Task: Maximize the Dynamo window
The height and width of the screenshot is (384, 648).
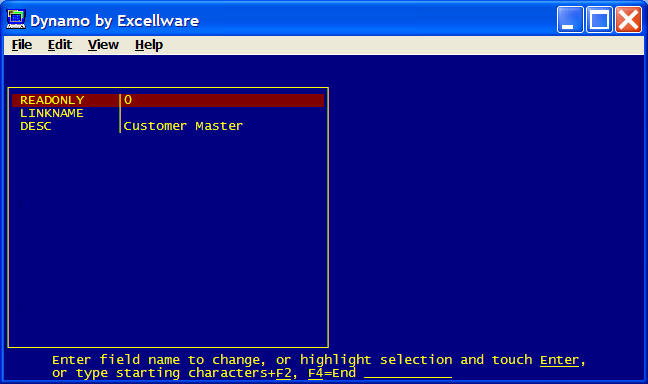Action: pyautogui.click(x=599, y=19)
